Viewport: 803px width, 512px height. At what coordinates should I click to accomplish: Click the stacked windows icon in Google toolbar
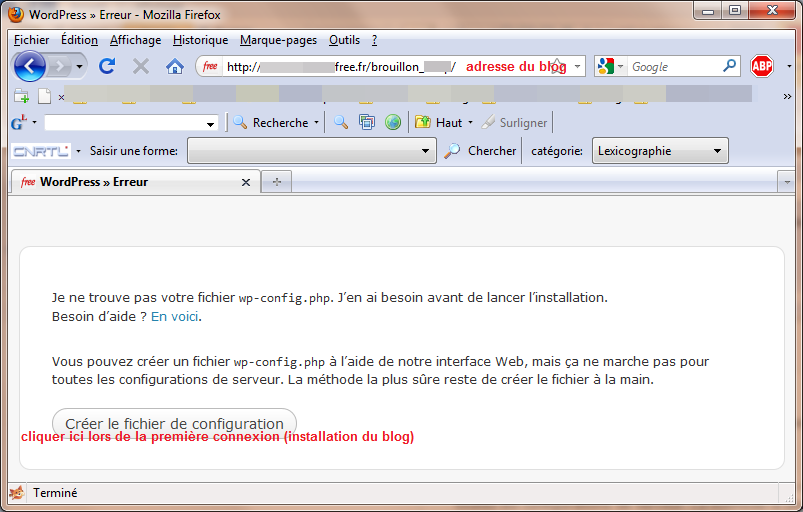tap(367, 122)
